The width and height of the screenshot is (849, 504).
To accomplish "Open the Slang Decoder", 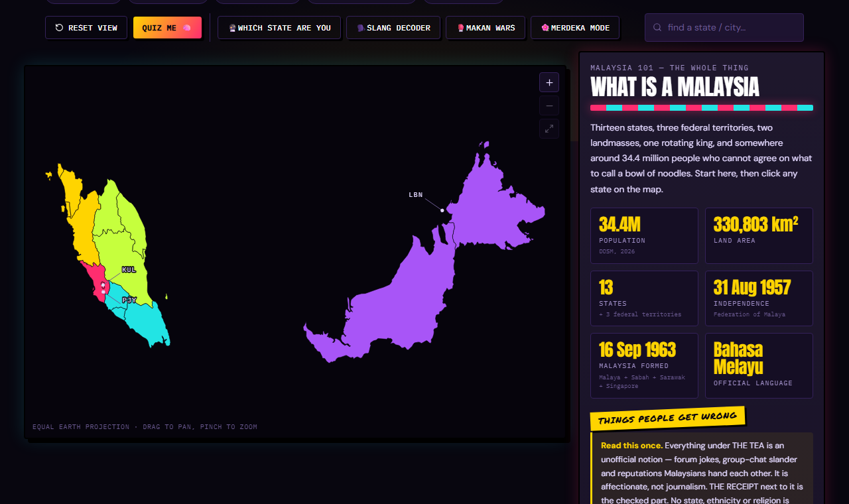I will coord(393,28).
